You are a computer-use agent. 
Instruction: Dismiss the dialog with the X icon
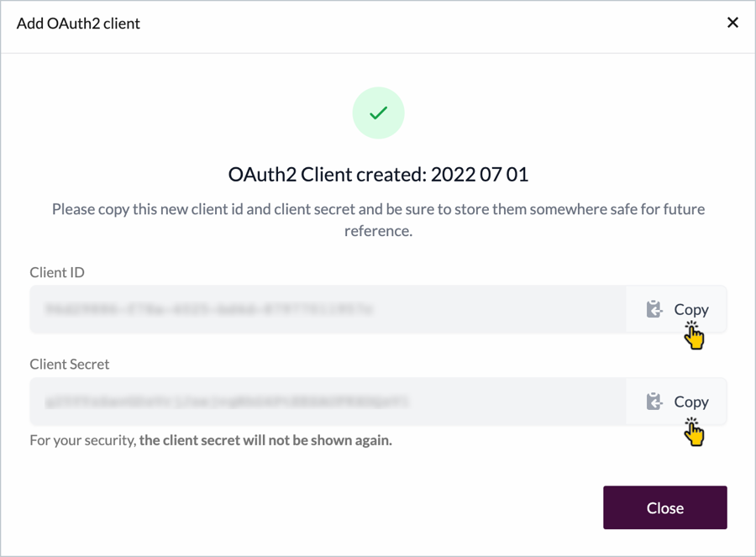click(732, 23)
